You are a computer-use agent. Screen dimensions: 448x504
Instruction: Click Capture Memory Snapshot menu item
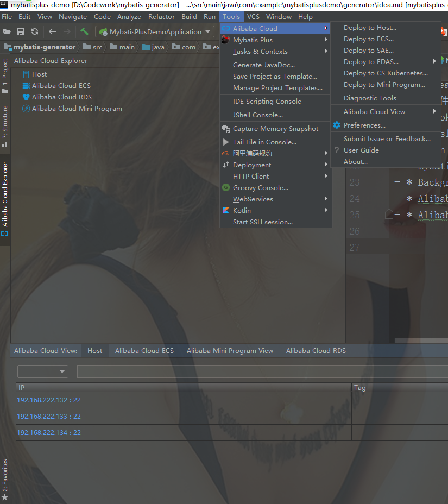[x=275, y=129]
